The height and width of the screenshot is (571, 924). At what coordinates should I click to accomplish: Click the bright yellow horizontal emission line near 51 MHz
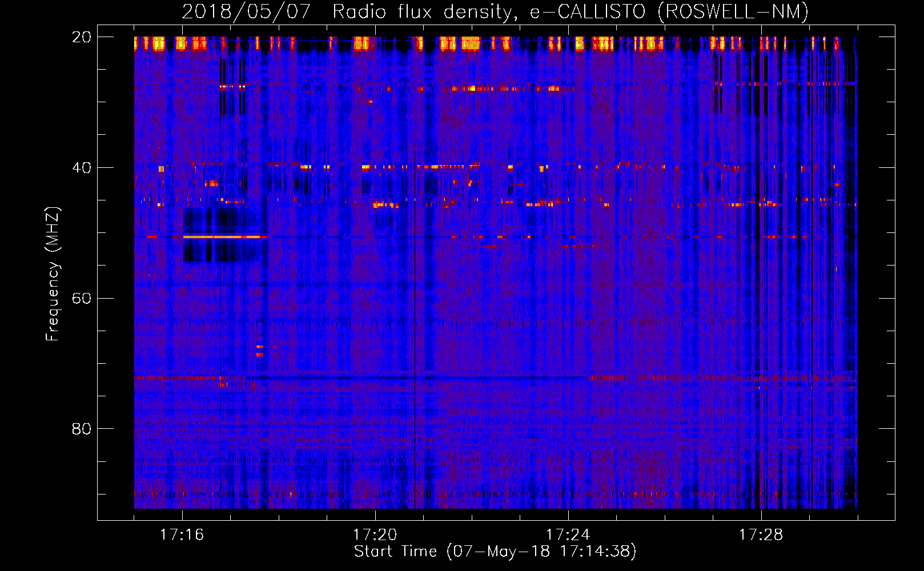pos(225,236)
